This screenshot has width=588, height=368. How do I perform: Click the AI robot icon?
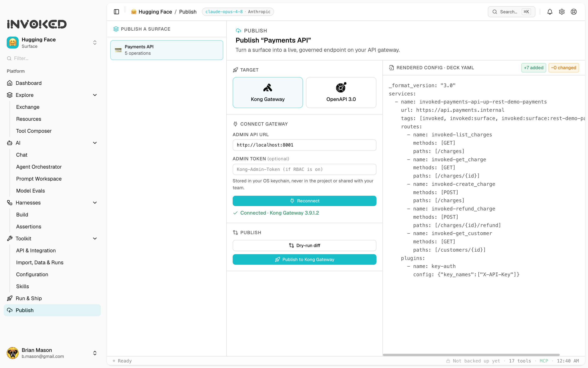coord(10,143)
